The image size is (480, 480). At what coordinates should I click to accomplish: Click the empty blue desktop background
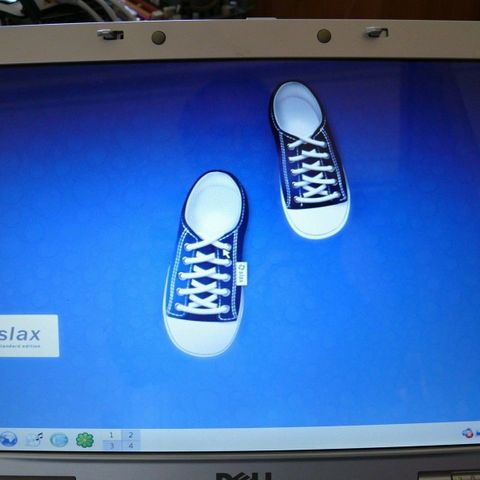click(400, 300)
